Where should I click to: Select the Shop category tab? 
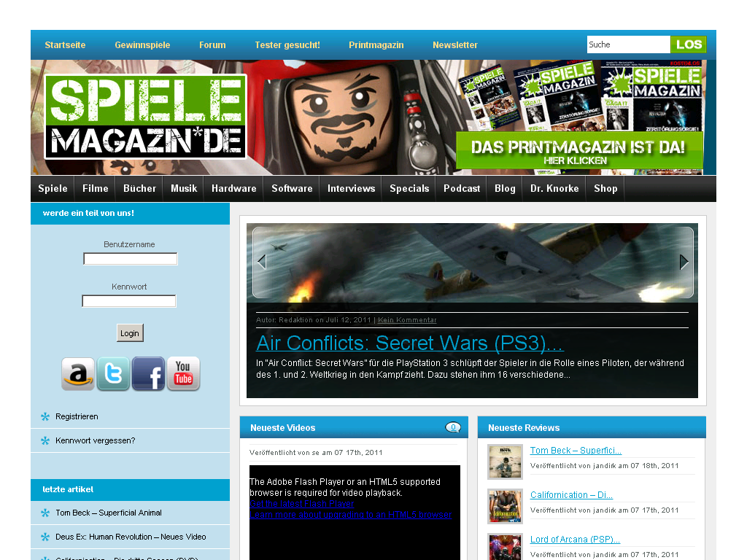tap(605, 189)
